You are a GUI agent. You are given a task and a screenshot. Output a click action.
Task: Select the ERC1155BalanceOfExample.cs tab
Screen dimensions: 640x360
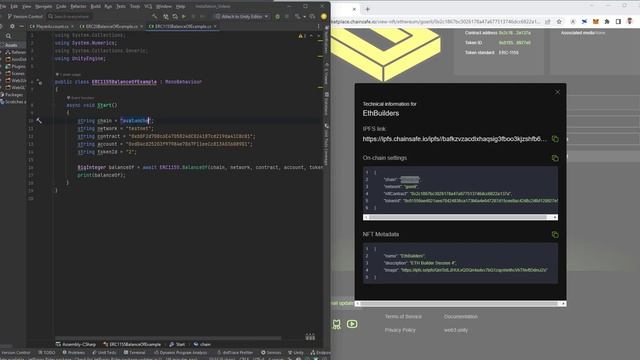click(x=183, y=26)
